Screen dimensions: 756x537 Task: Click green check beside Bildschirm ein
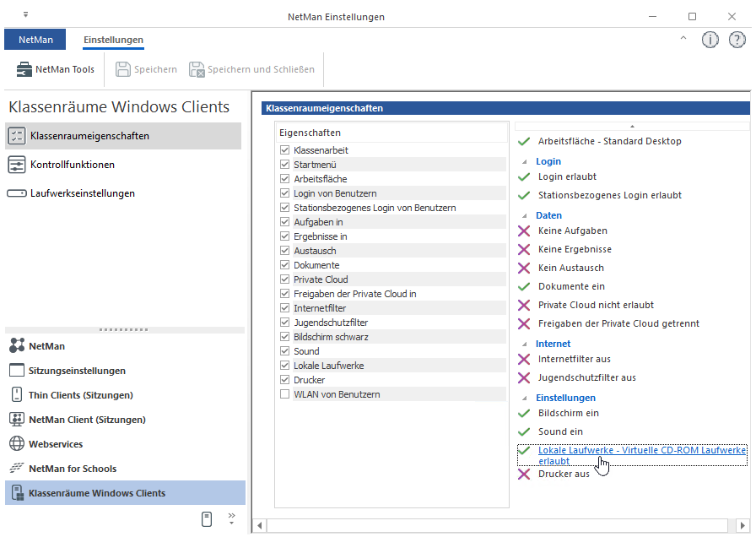[524, 414]
